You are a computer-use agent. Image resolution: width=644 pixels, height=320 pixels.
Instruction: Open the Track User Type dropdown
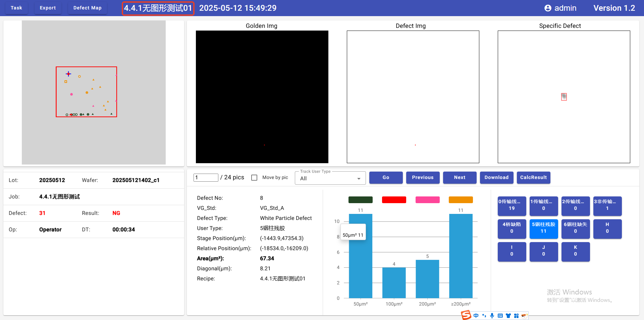[x=330, y=178]
